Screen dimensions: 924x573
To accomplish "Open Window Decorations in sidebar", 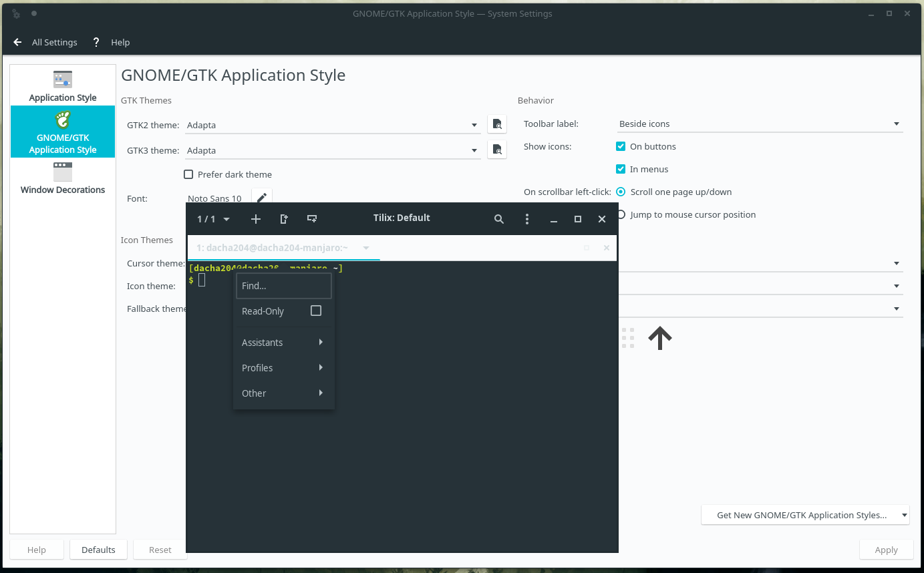I will coord(63,179).
